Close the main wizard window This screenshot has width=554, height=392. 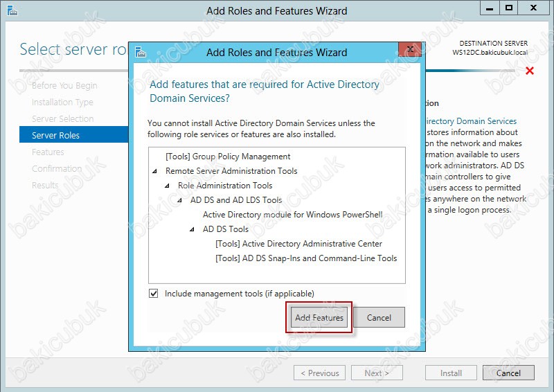[x=534, y=8]
